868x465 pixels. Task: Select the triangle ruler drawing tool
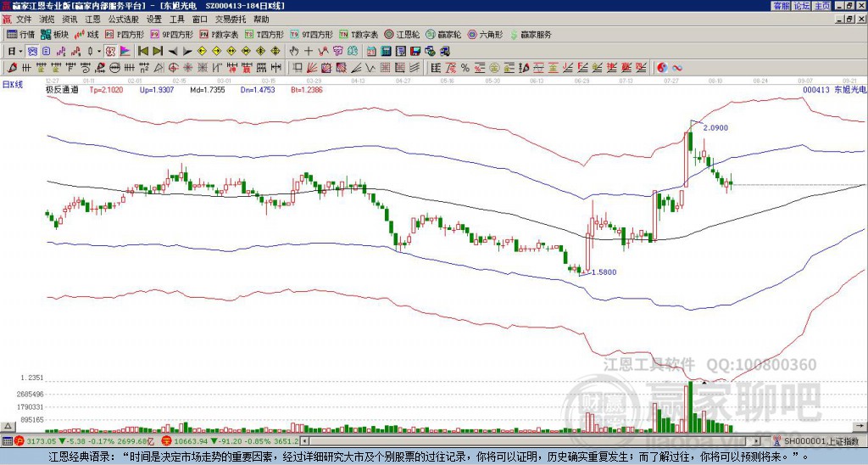159,68
